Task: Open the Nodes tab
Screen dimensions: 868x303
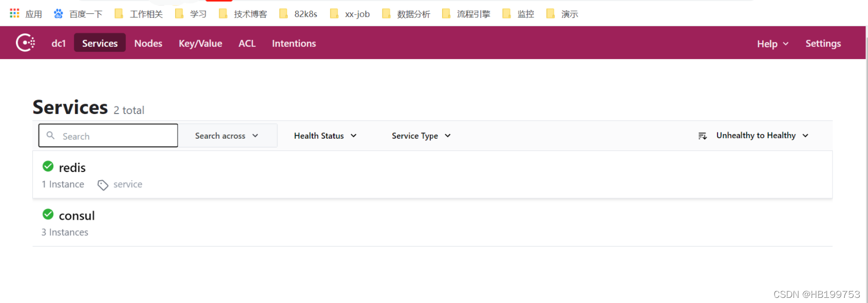Action: pos(148,43)
